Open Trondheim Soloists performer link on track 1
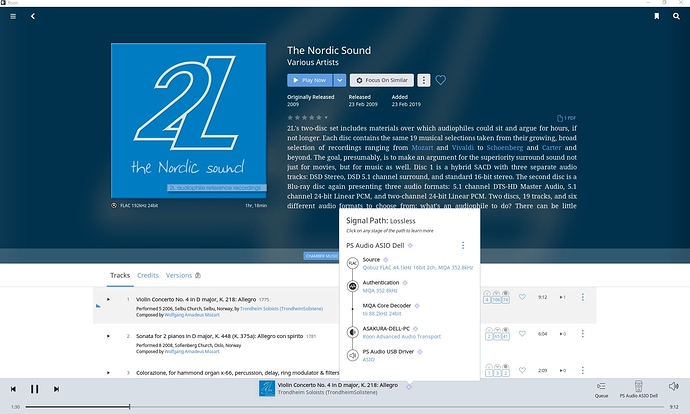The image size is (690, 414). point(281,309)
